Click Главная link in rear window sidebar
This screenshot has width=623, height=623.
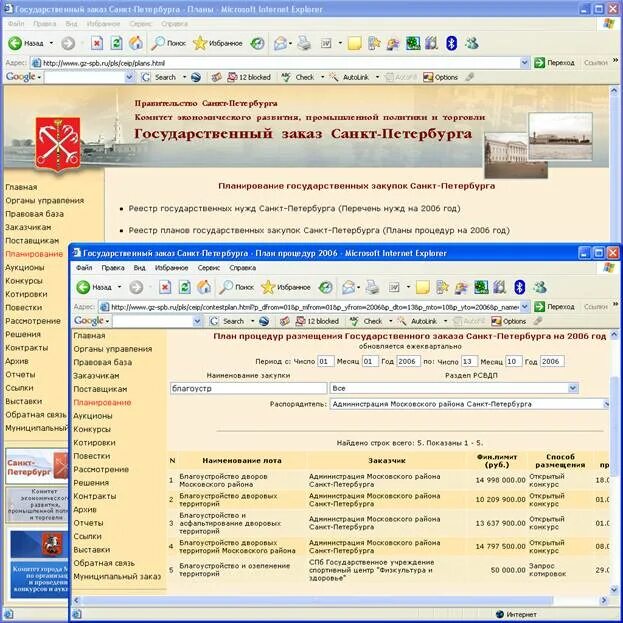coord(21,187)
